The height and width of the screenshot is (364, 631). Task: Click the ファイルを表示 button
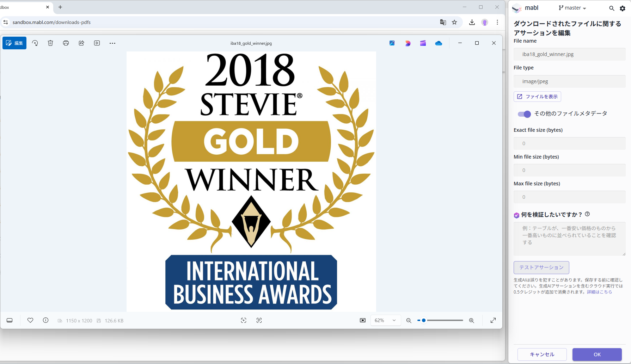[x=537, y=97]
